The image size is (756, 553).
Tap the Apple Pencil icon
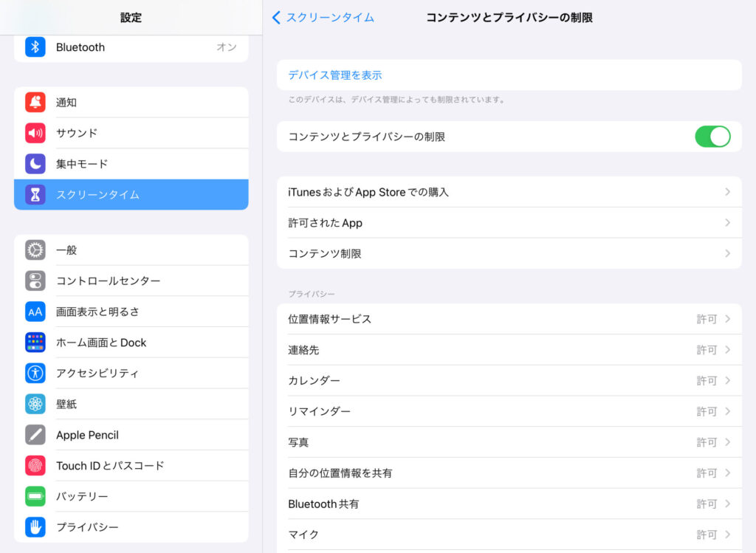(35, 435)
